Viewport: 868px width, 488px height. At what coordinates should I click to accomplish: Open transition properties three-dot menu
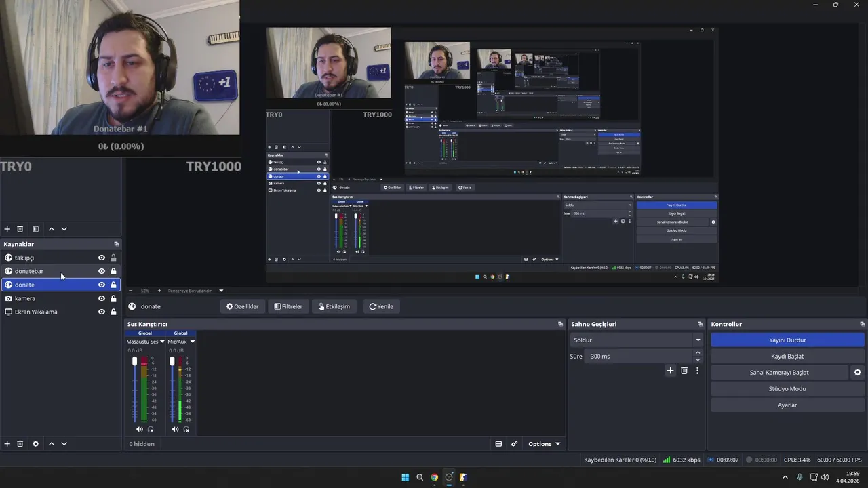[x=697, y=371]
